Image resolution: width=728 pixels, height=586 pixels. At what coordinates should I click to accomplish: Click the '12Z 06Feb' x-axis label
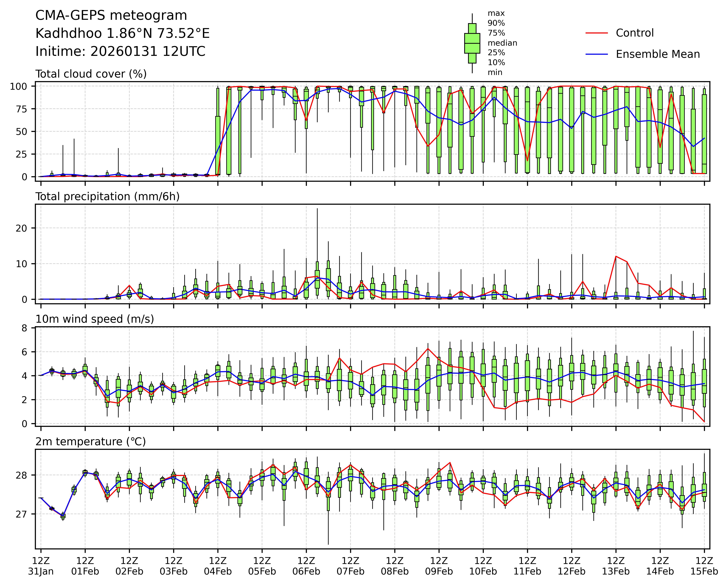point(306,566)
